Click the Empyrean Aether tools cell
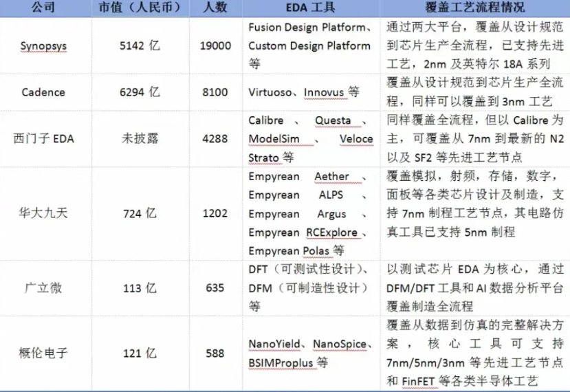Image resolution: width=570 pixels, height=392 pixels. pos(311,213)
